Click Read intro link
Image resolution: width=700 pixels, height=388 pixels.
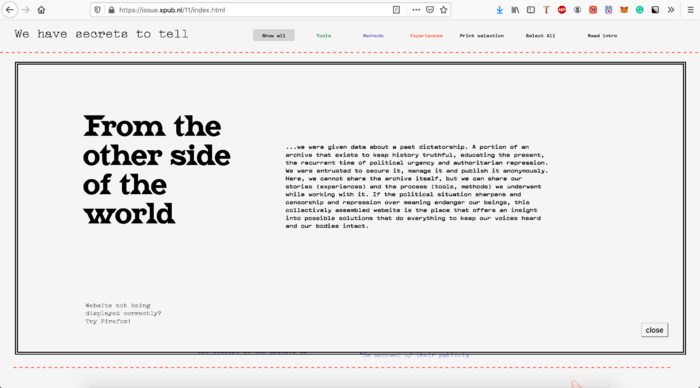(602, 36)
